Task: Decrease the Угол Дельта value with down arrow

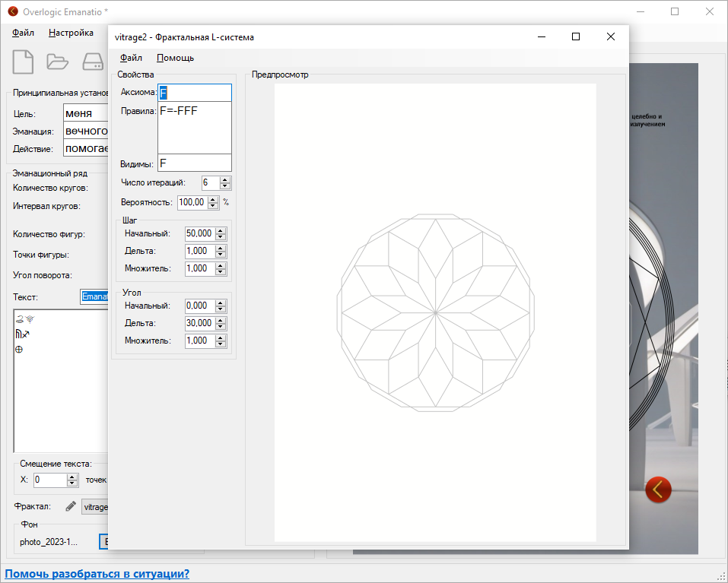Action: point(221,327)
